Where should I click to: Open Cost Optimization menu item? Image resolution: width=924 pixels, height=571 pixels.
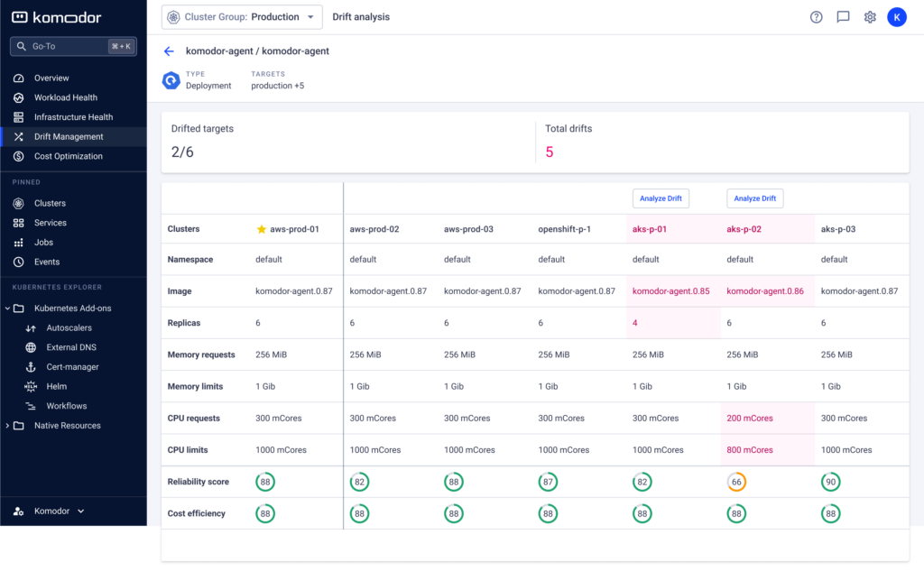[x=74, y=156]
